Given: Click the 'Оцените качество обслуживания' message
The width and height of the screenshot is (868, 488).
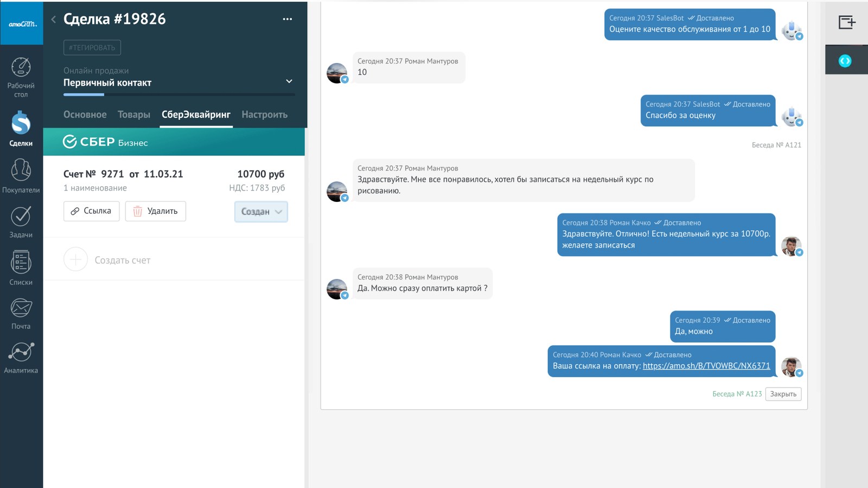Looking at the screenshot, I should [x=690, y=24].
